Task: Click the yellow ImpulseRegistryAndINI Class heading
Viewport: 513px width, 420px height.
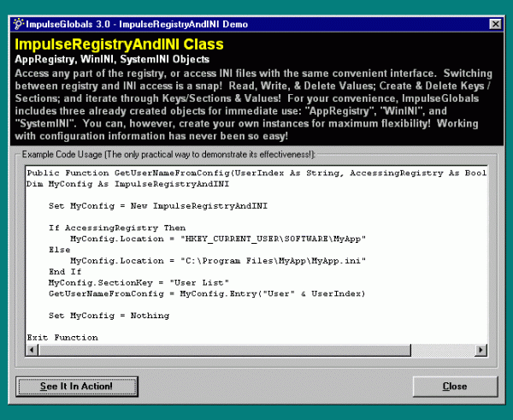Action: pyautogui.click(x=119, y=44)
